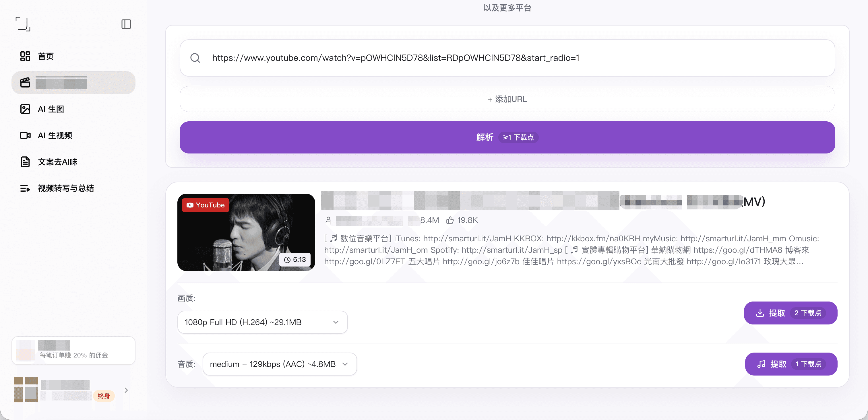The width and height of the screenshot is (868, 420).
Task: Click the document icon beside 文案去AI味
Action: point(25,162)
